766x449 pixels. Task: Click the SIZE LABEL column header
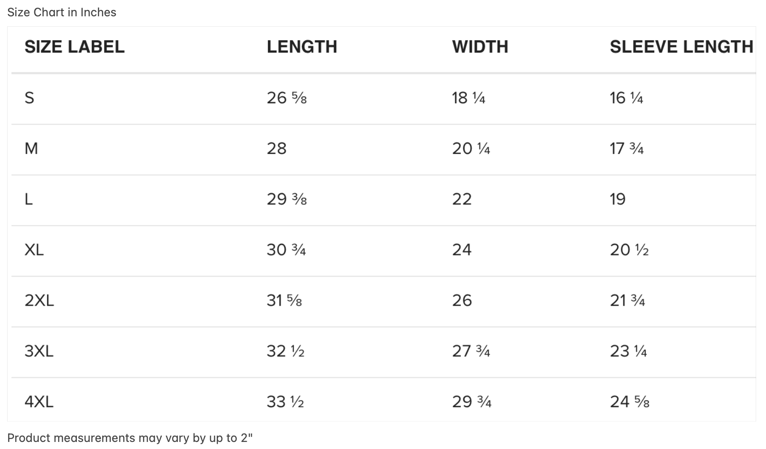tap(74, 47)
